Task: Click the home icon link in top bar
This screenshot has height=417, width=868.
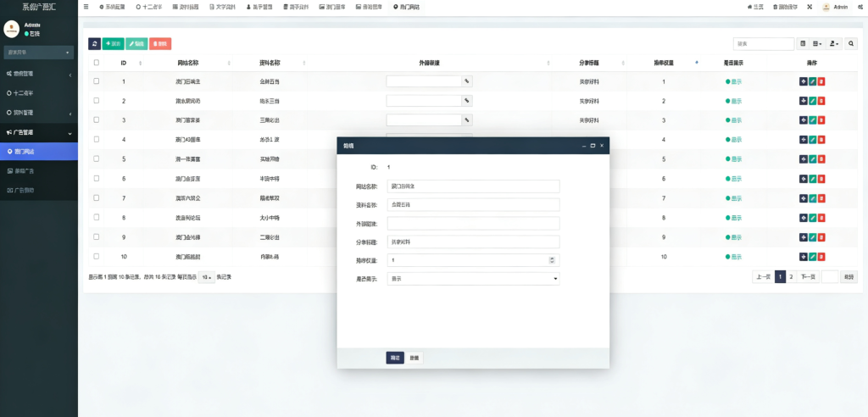Action: (x=755, y=7)
